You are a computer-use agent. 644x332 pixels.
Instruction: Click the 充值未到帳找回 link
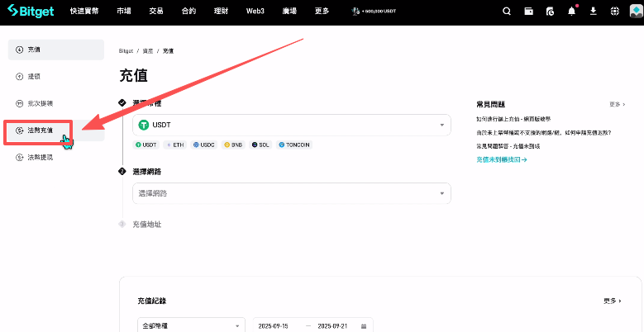tap(501, 159)
